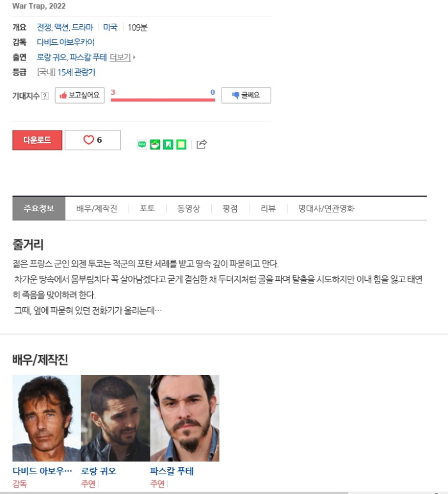
Task: Click the red 다운로드 button
Action: (37, 140)
